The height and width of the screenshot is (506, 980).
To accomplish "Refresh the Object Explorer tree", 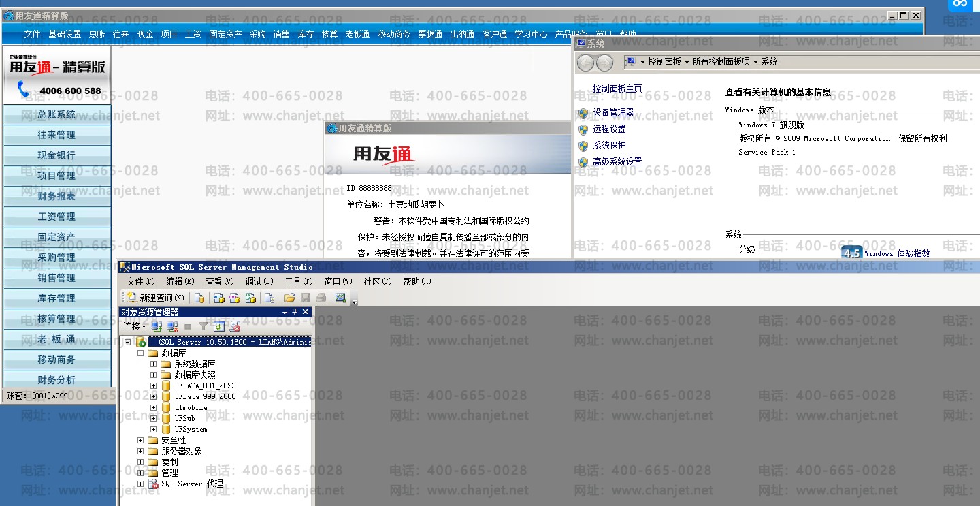I will pyautogui.click(x=219, y=327).
